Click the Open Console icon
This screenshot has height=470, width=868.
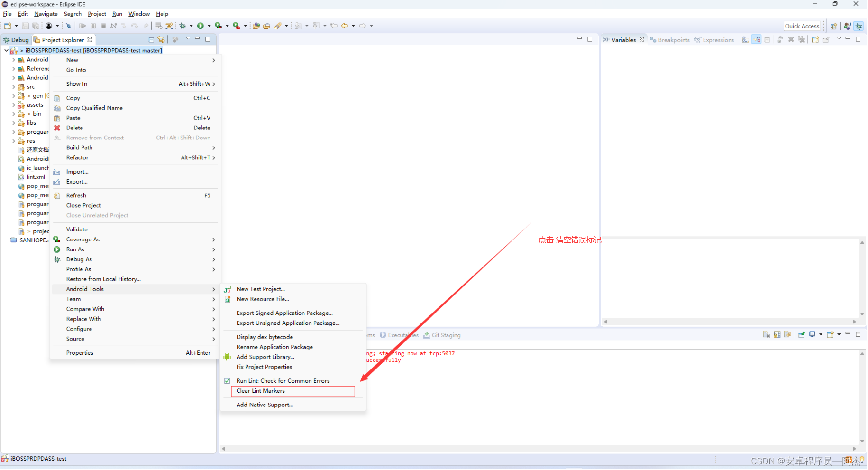tap(830, 334)
